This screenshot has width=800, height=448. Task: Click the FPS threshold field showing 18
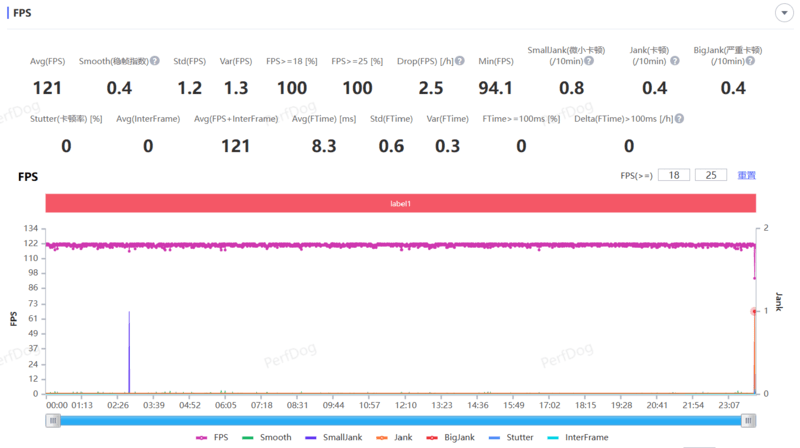tap(675, 175)
